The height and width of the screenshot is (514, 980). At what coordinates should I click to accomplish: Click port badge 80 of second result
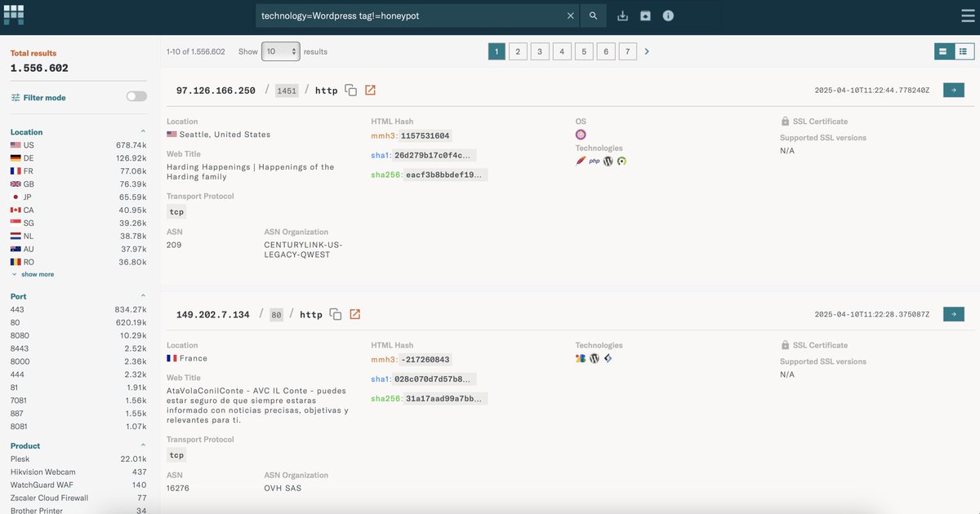pos(276,315)
